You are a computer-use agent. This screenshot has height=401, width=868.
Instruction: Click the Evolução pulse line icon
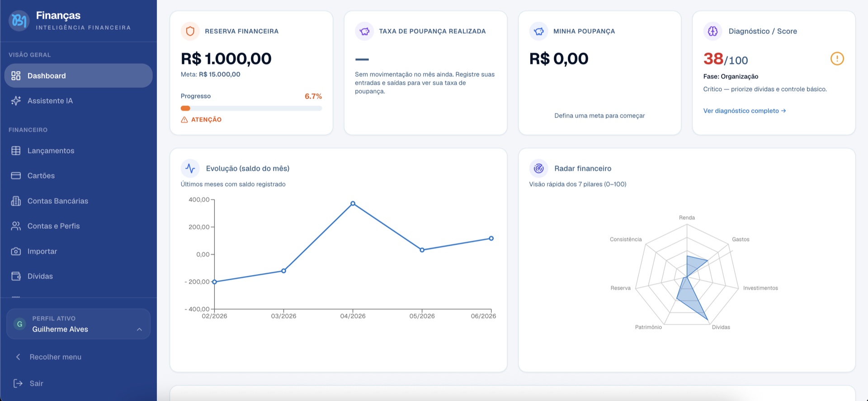(x=190, y=168)
